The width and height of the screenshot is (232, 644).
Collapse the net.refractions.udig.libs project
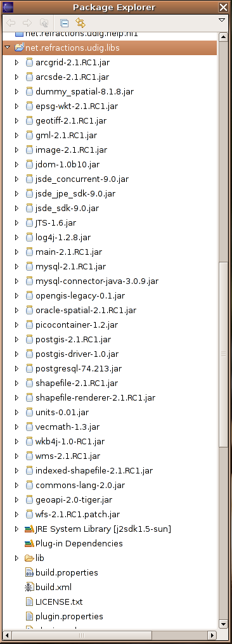[x=7, y=48]
